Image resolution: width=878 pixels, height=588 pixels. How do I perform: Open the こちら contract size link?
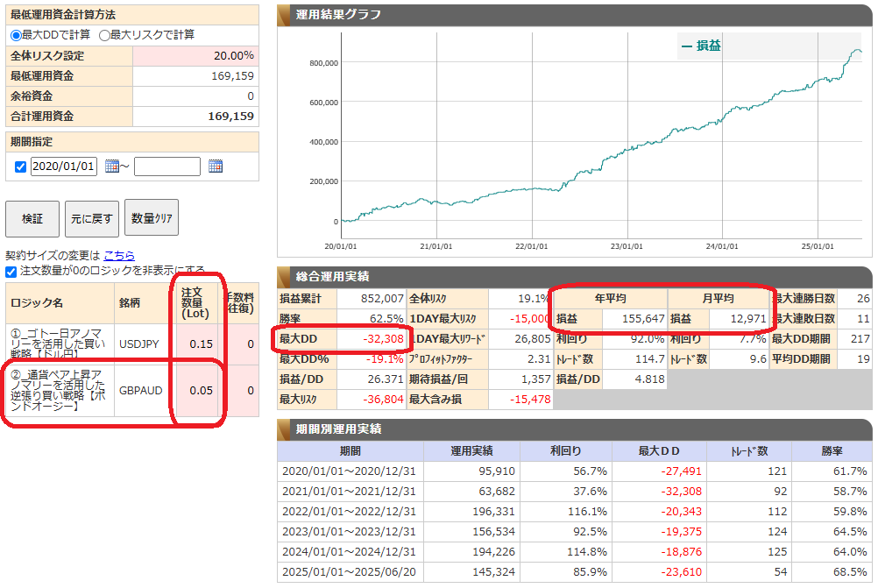(x=119, y=255)
